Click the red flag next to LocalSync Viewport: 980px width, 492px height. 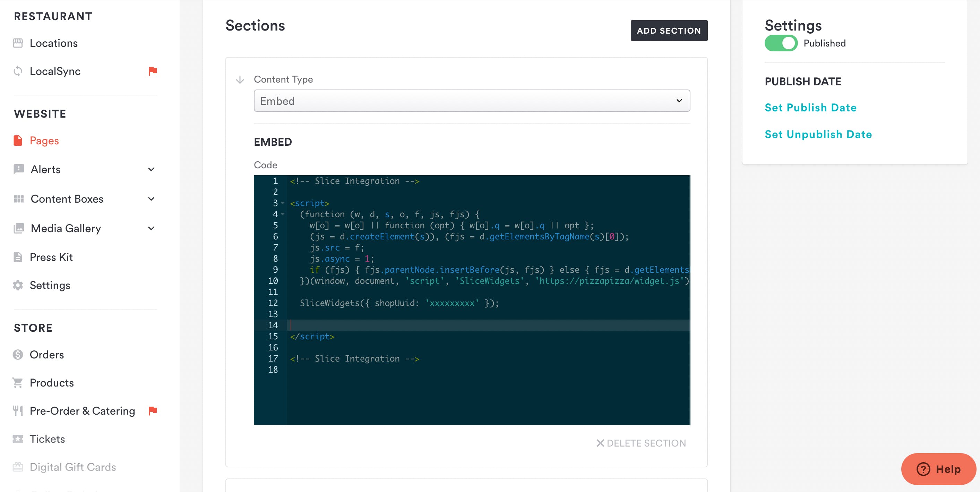[153, 71]
